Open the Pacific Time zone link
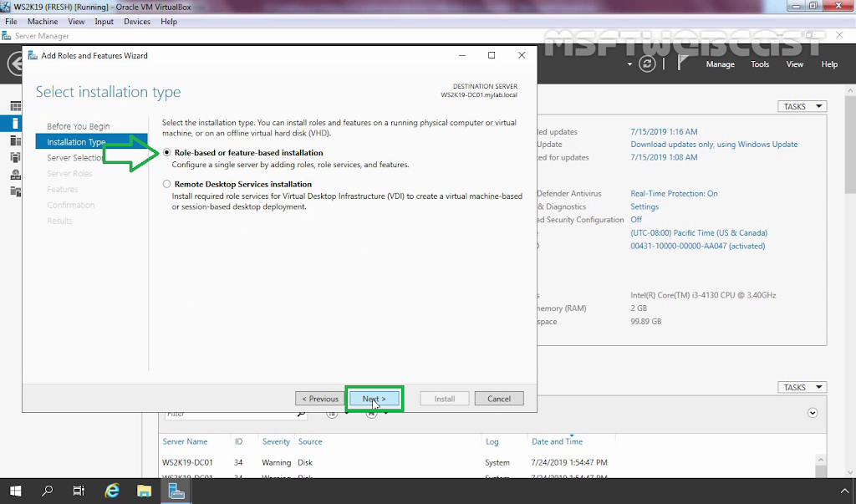The image size is (856, 504). point(699,233)
